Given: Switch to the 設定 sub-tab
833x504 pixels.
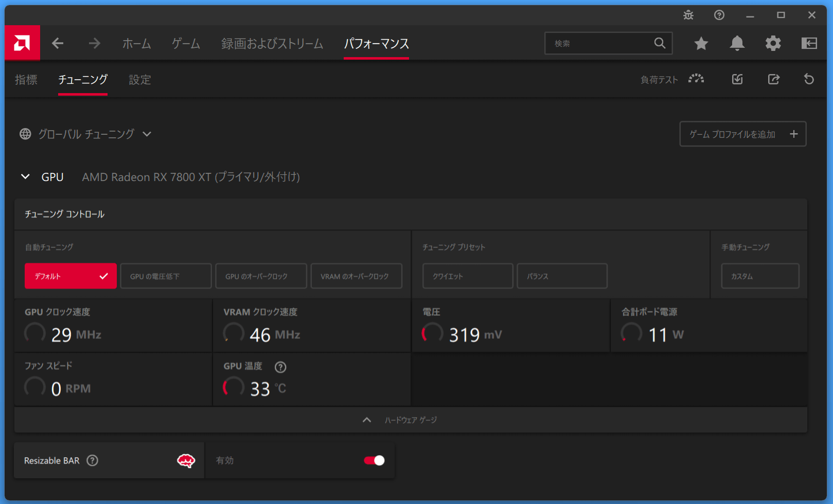Looking at the screenshot, I should point(139,79).
